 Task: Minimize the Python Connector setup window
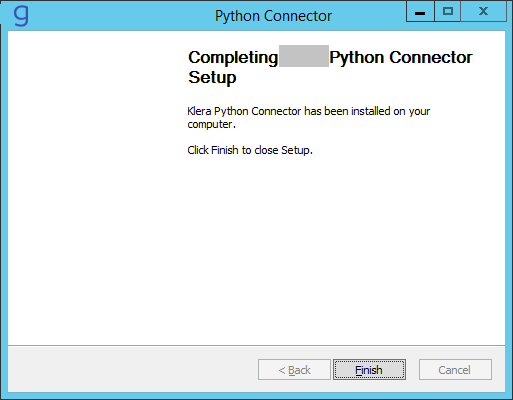tap(420, 12)
